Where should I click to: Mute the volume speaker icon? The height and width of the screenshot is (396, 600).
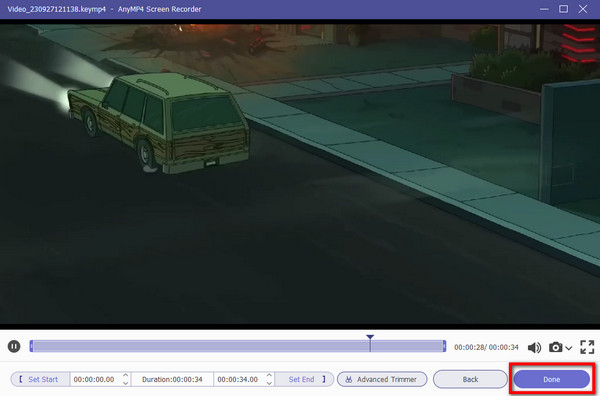pyautogui.click(x=534, y=347)
